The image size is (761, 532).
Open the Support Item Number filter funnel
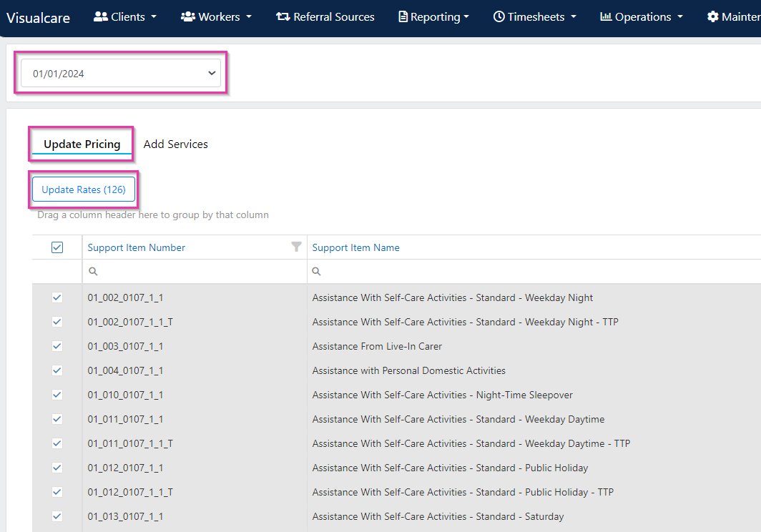pyautogui.click(x=296, y=247)
